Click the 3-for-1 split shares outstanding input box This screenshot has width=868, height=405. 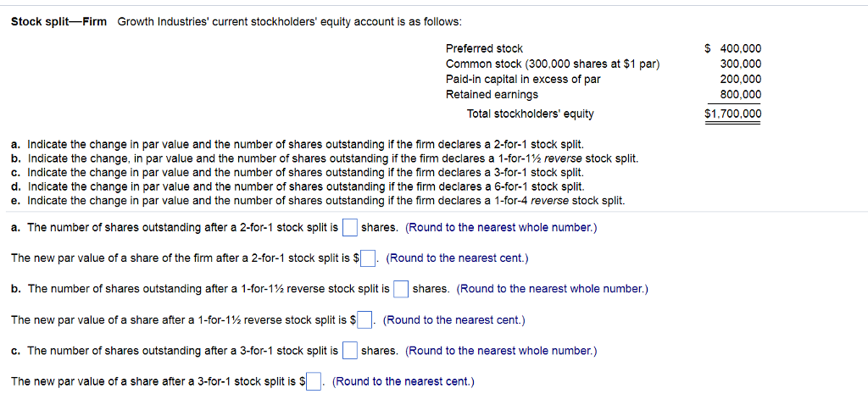click(x=349, y=351)
